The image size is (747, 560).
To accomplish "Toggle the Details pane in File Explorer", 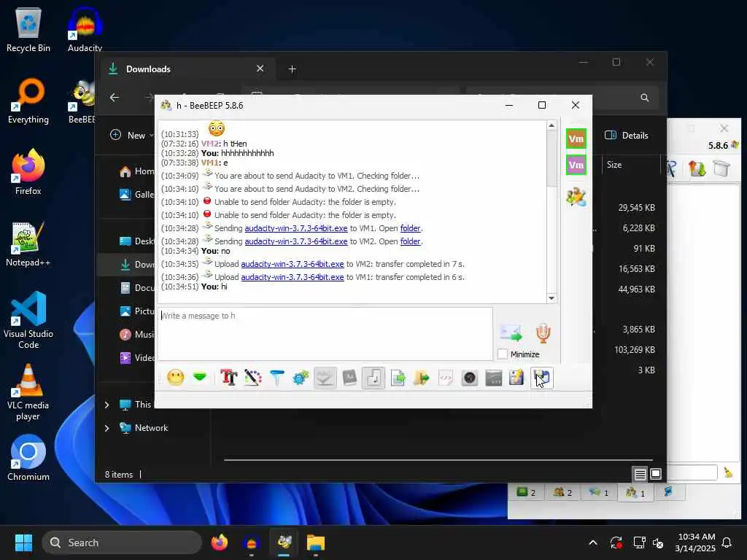I will click(x=627, y=135).
